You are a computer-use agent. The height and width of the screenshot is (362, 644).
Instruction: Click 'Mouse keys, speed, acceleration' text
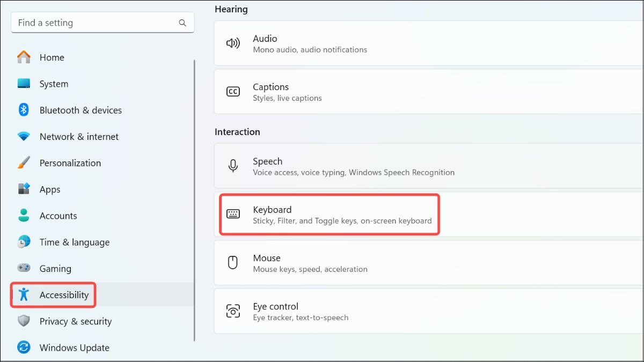(310, 269)
